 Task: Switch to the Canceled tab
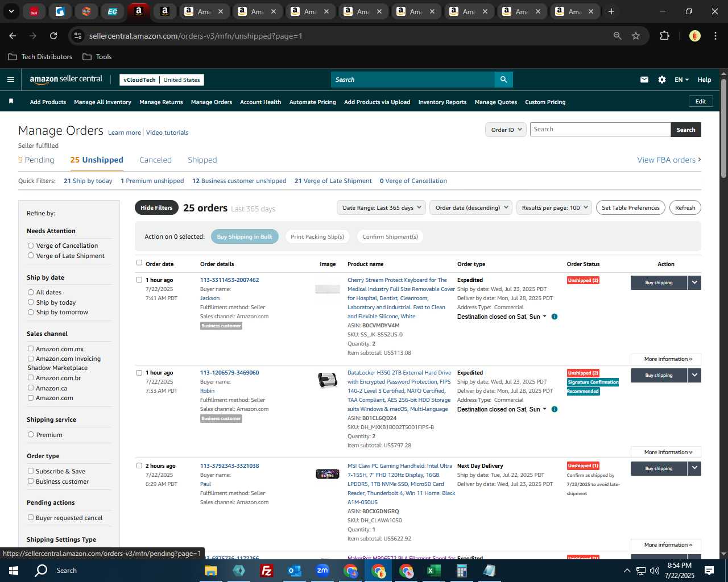[155, 160]
